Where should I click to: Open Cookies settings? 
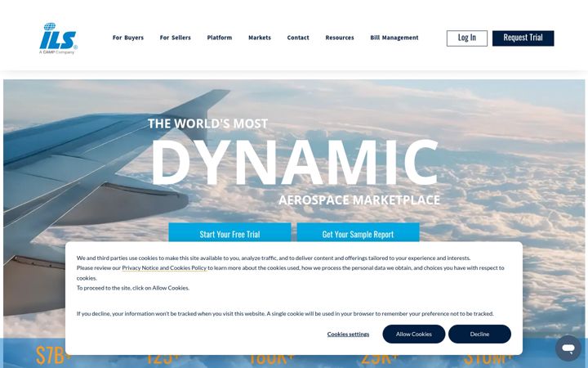348,334
